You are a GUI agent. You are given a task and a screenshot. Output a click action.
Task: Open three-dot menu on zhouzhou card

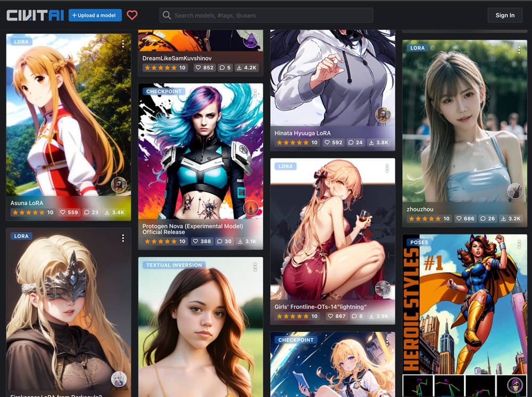click(x=519, y=49)
